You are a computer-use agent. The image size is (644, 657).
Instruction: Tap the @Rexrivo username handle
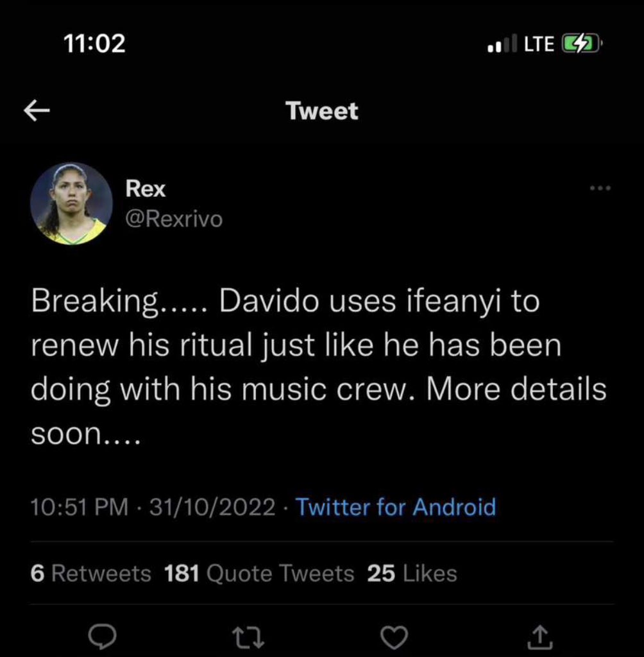coord(174,219)
